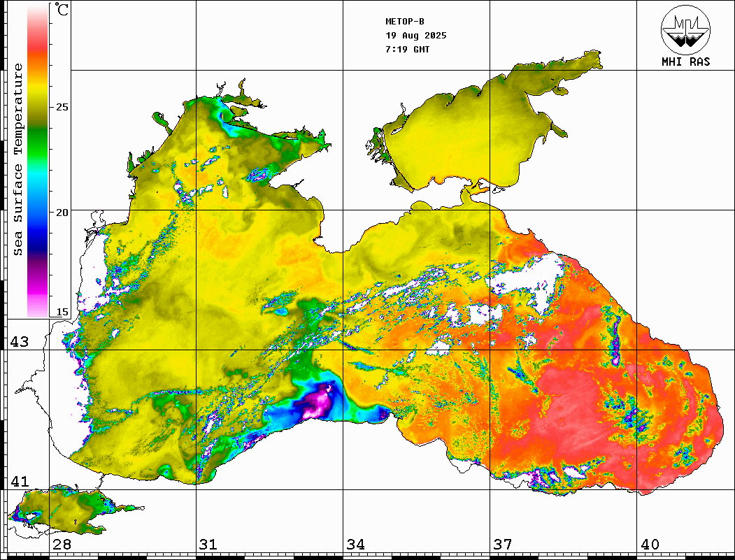Click the 'METOP-B' satellite label
This screenshot has height=560, width=735.
[x=404, y=22]
